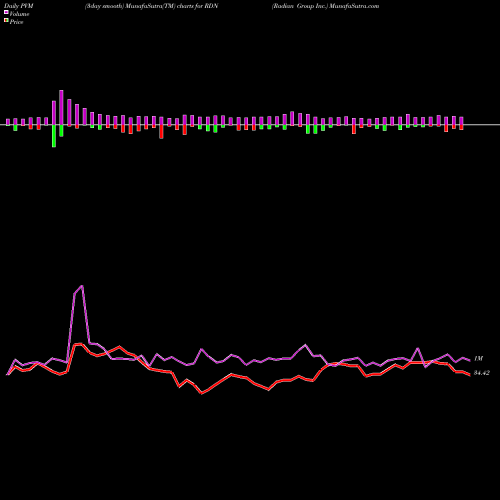The width and height of the screenshot is (500, 500).
Task: Click the '34.42' price line label
Action: [x=482, y=373]
